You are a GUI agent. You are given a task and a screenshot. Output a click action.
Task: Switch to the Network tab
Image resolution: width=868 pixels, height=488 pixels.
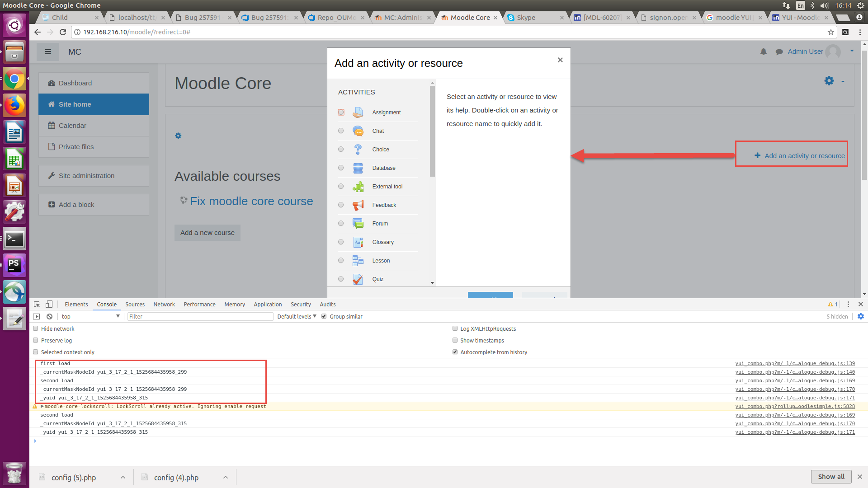pyautogui.click(x=164, y=305)
